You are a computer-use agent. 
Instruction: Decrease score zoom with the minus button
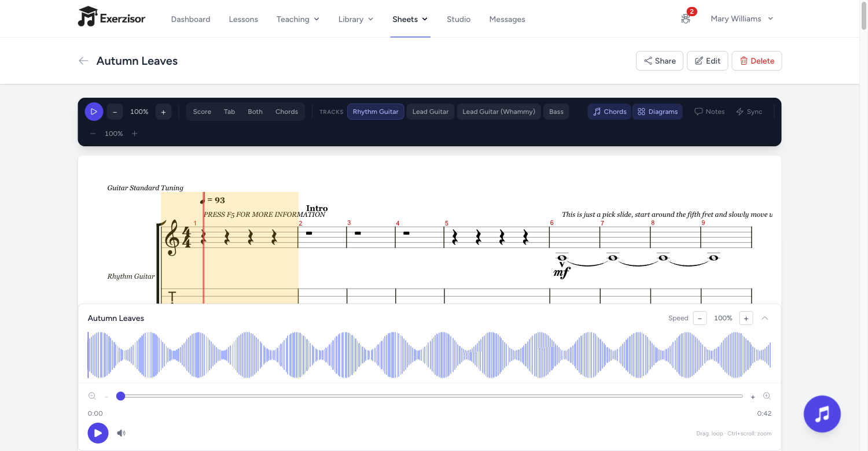click(115, 112)
